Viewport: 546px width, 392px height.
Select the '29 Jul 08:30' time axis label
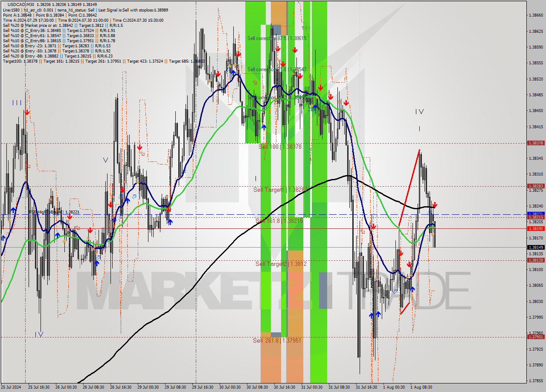(x=175, y=387)
